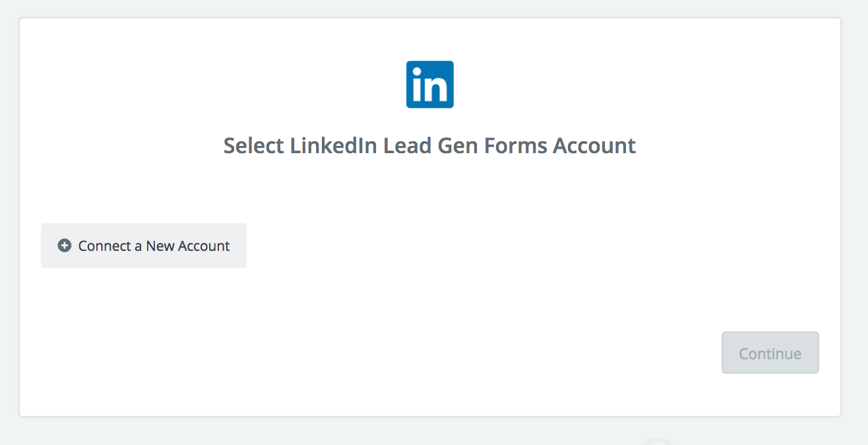
Task: Click the word 'Account' in the heading
Action: coord(594,145)
